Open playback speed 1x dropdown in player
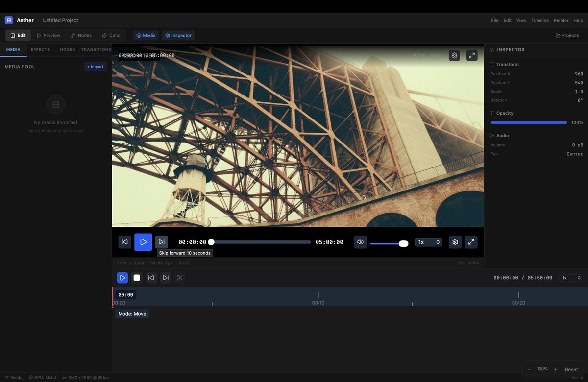 (429, 242)
